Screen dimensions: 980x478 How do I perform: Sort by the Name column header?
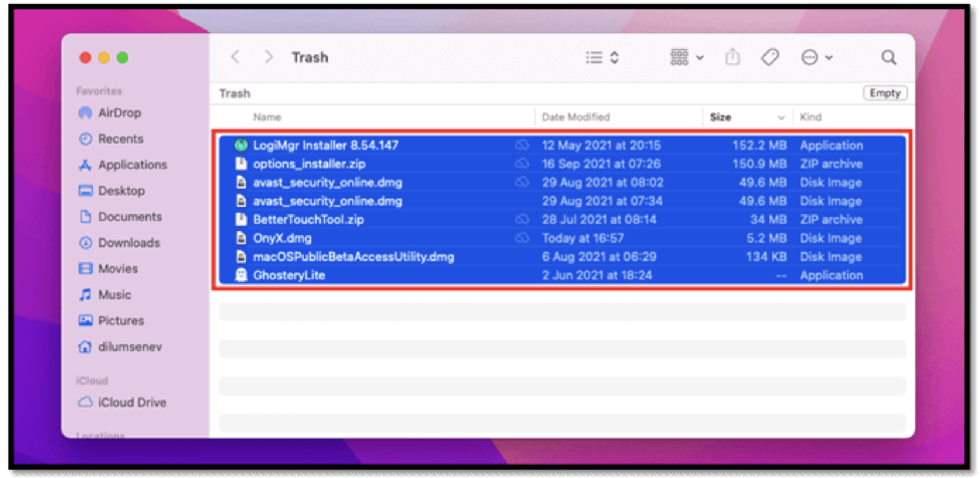(x=267, y=117)
